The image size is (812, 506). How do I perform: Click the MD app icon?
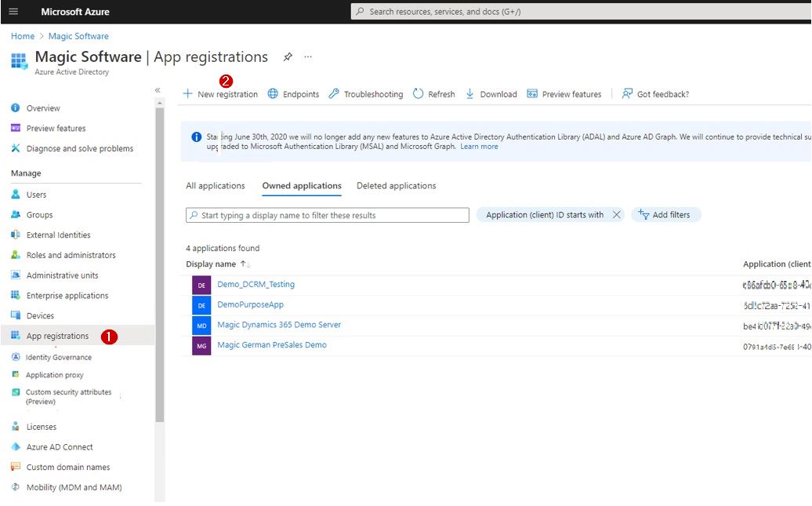(x=201, y=326)
